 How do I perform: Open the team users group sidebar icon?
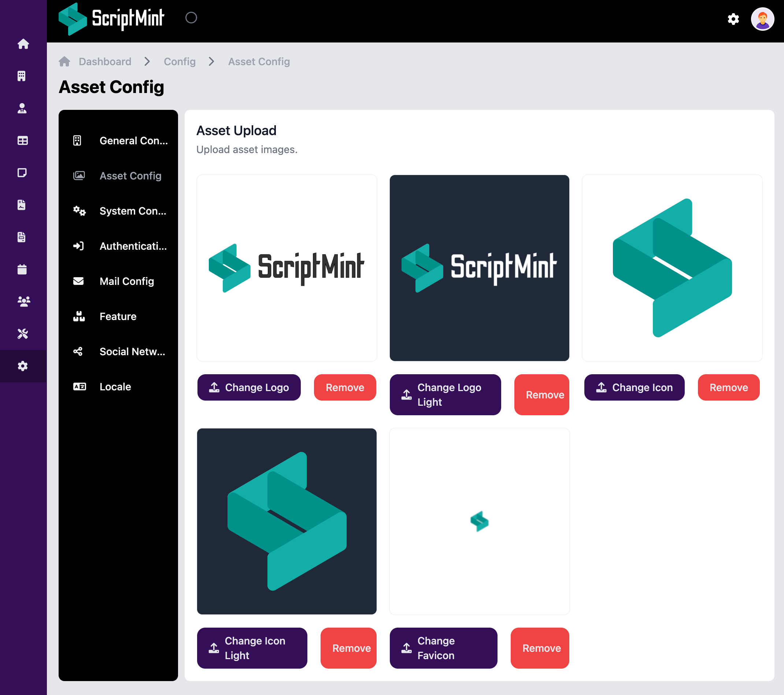(23, 302)
